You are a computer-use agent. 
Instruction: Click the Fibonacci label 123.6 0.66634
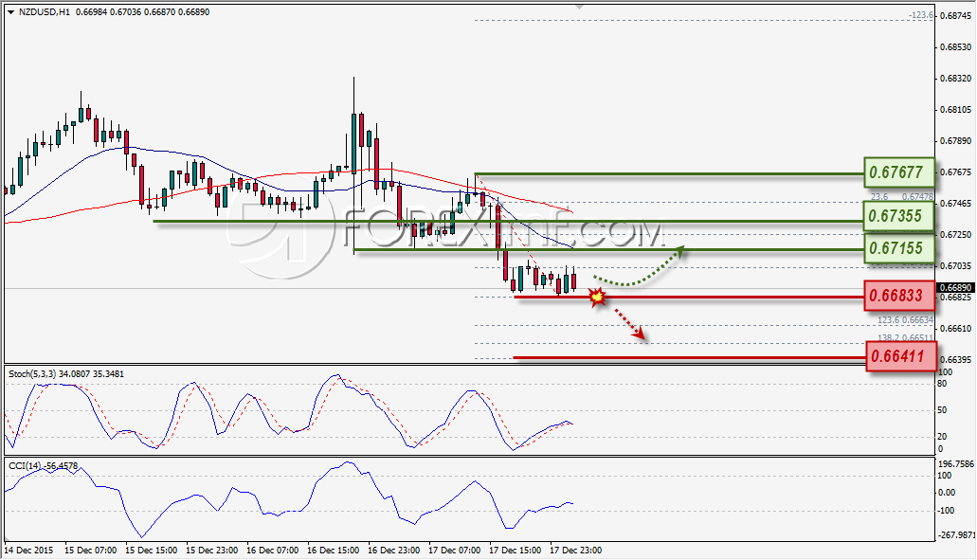tap(905, 320)
